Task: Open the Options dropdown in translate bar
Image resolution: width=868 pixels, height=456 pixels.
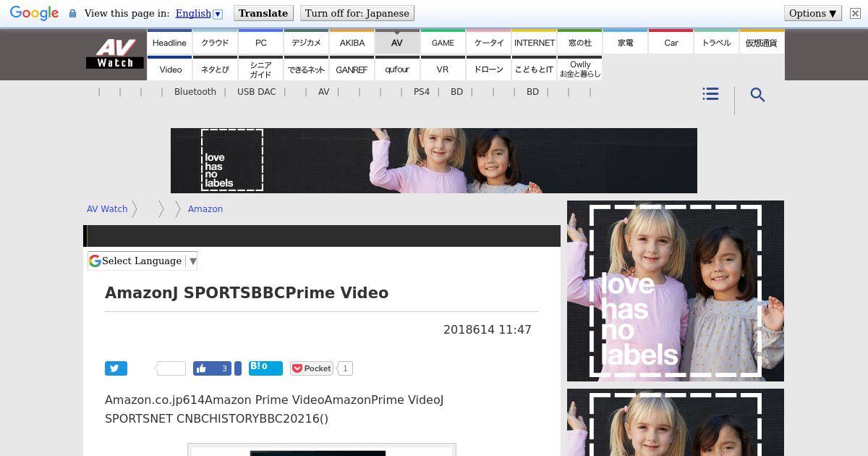Action: (x=812, y=13)
